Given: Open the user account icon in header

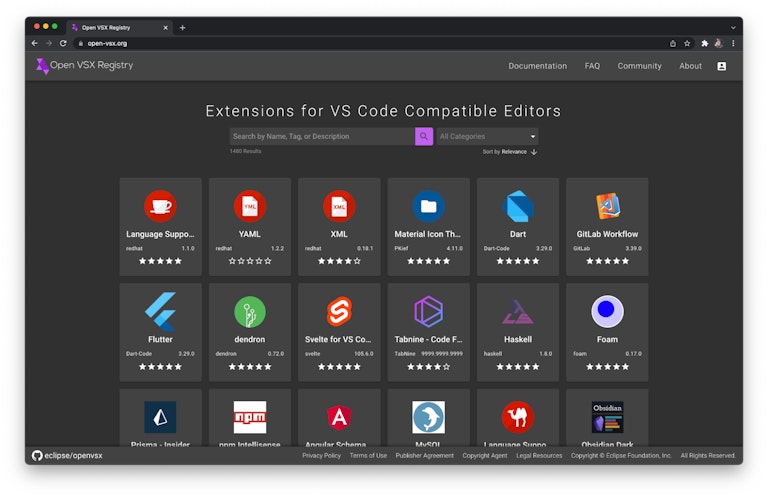Looking at the screenshot, I should (721, 66).
